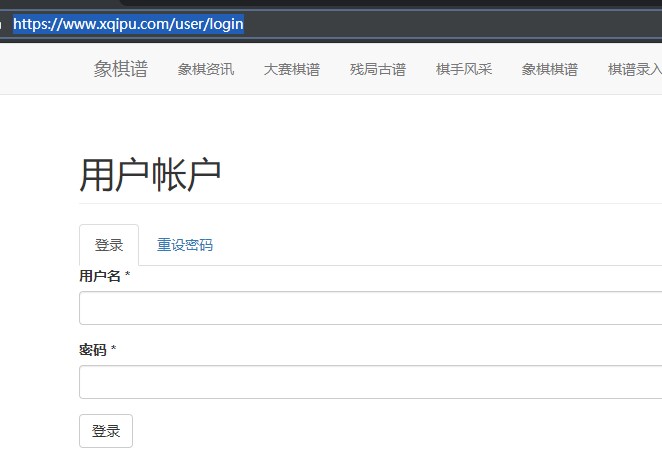Switch to the 重设密码 tab

coord(185,245)
